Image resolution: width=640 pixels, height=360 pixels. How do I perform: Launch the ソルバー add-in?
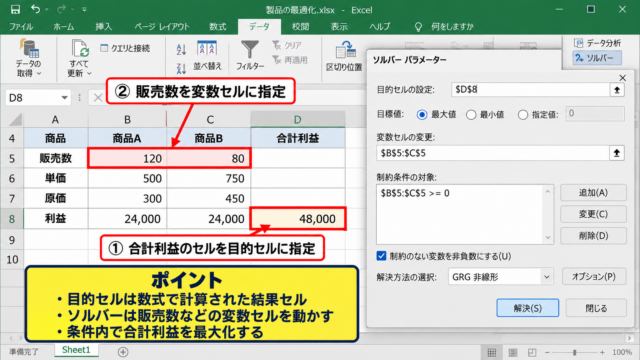[597, 58]
